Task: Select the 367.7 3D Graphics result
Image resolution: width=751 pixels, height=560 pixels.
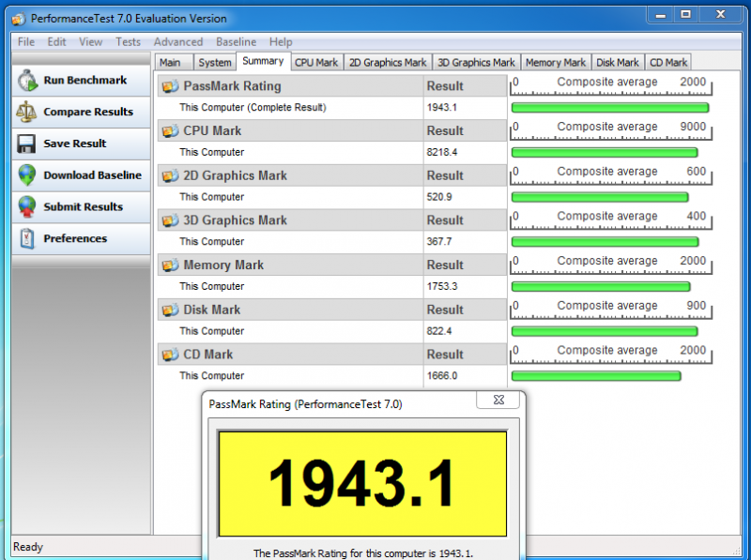Action: pyautogui.click(x=439, y=242)
